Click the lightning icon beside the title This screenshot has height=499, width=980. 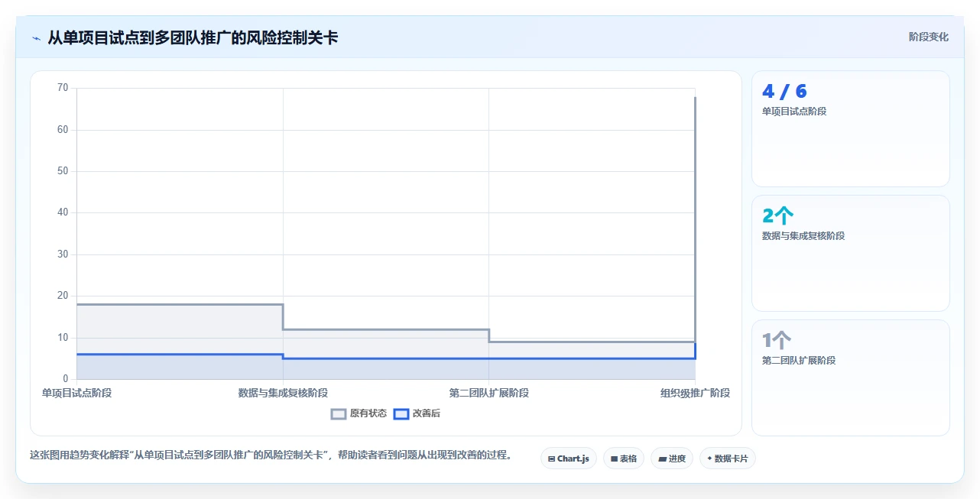[x=36, y=38]
